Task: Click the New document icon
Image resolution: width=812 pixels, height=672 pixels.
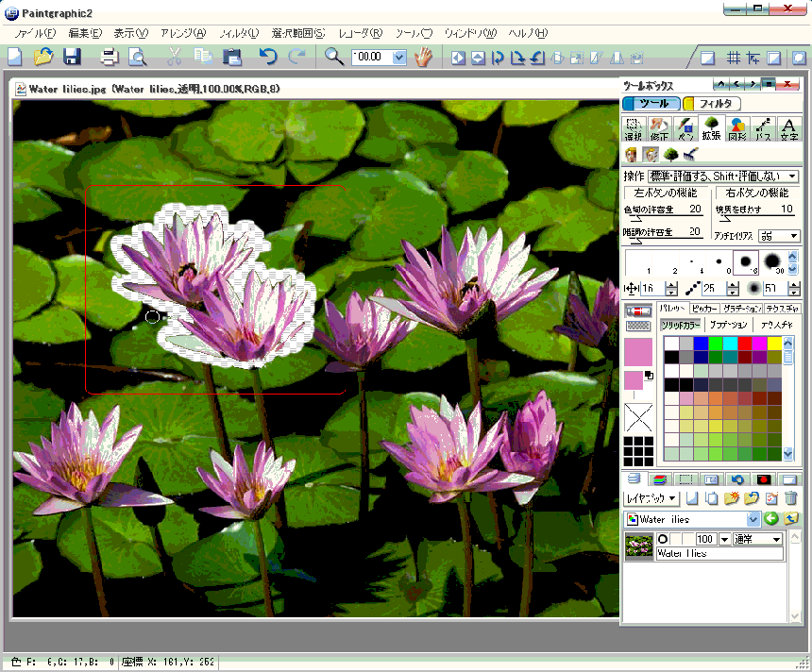Action: (x=14, y=57)
